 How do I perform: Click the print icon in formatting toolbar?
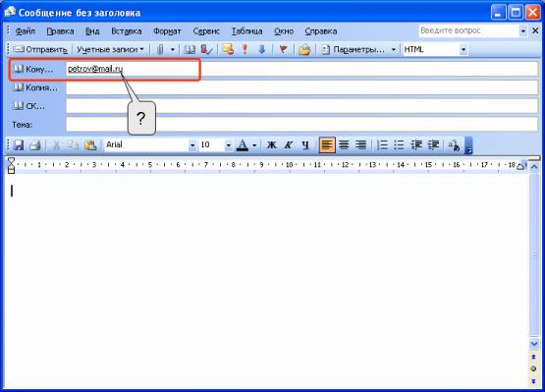[35, 144]
